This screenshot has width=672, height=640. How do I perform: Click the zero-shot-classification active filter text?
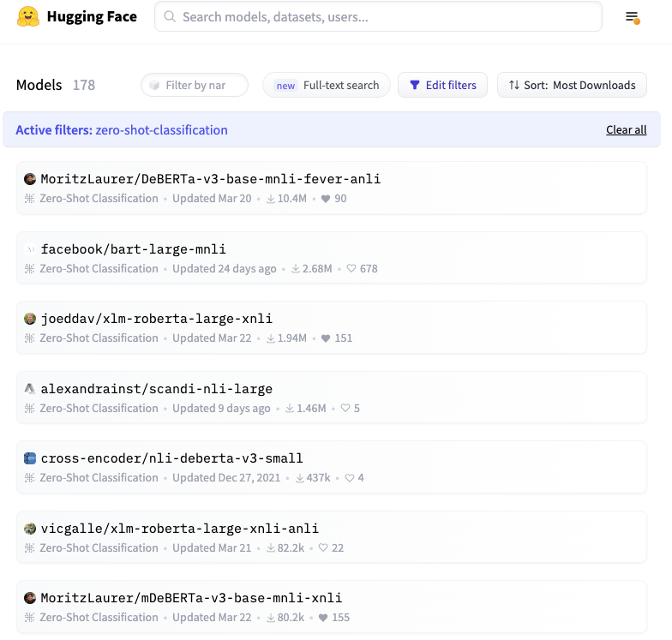click(x=161, y=130)
